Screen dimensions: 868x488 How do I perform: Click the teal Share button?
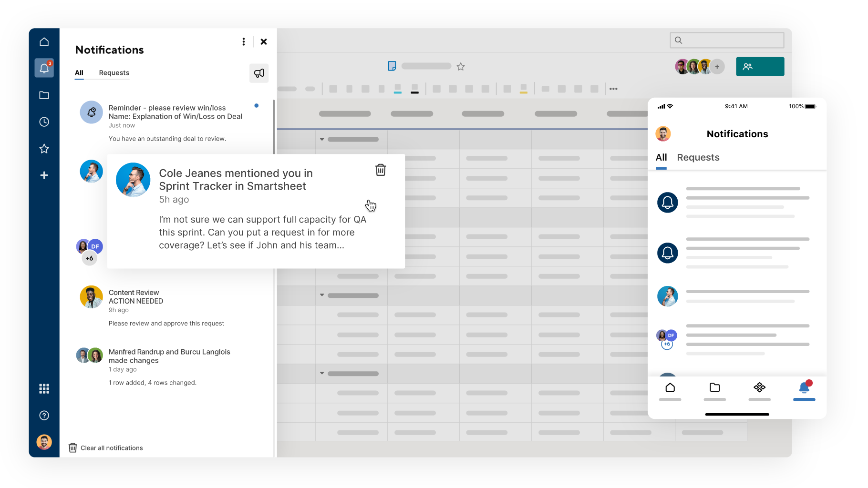[760, 67]
